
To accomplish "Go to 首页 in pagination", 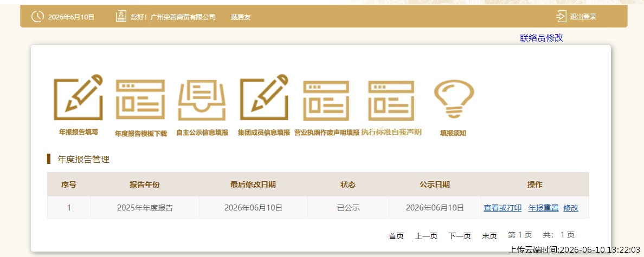I will [x=396, y=236].
